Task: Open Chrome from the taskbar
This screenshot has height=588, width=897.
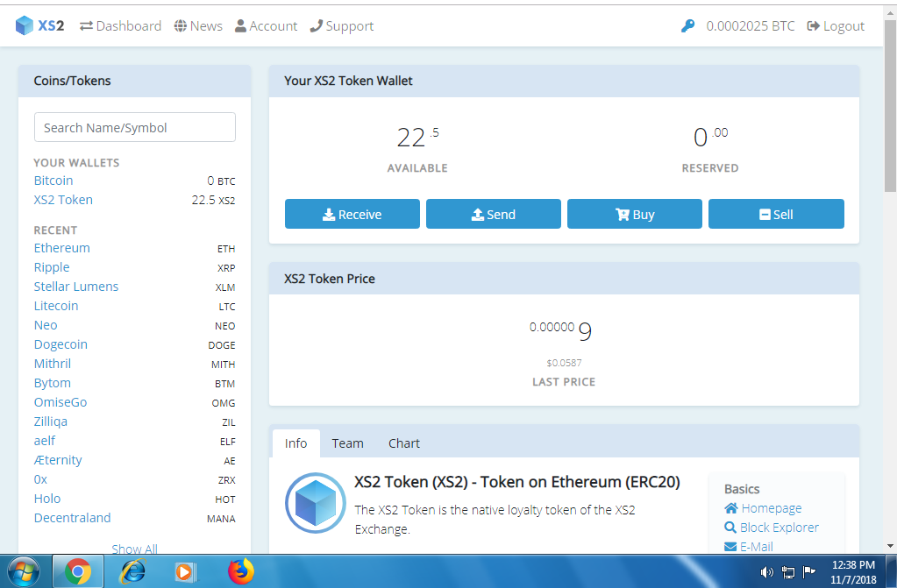Action: [77, 571]
